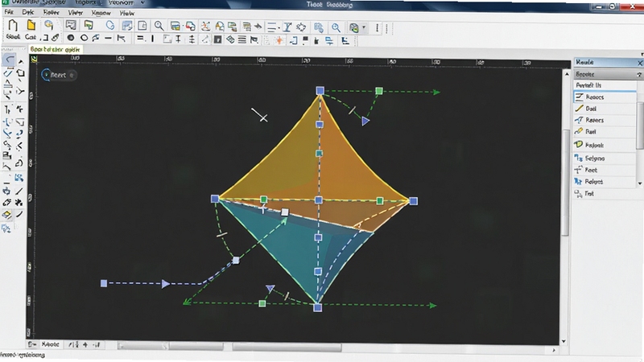Image resolution: width=644 pixels, height=362 pixels.
Task: Close the right side panel with the X
Action: tap(640, 63)
